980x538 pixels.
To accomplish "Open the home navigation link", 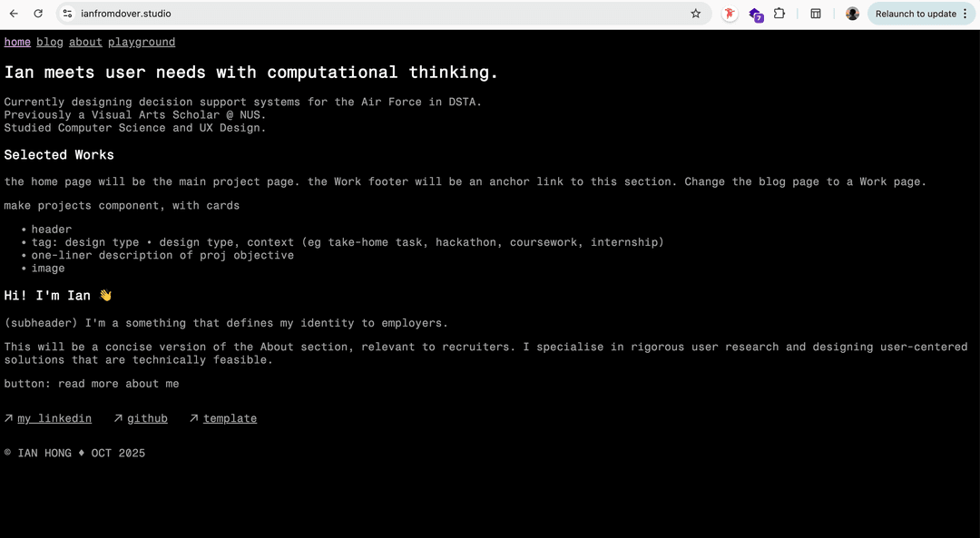I will point(17,42).
